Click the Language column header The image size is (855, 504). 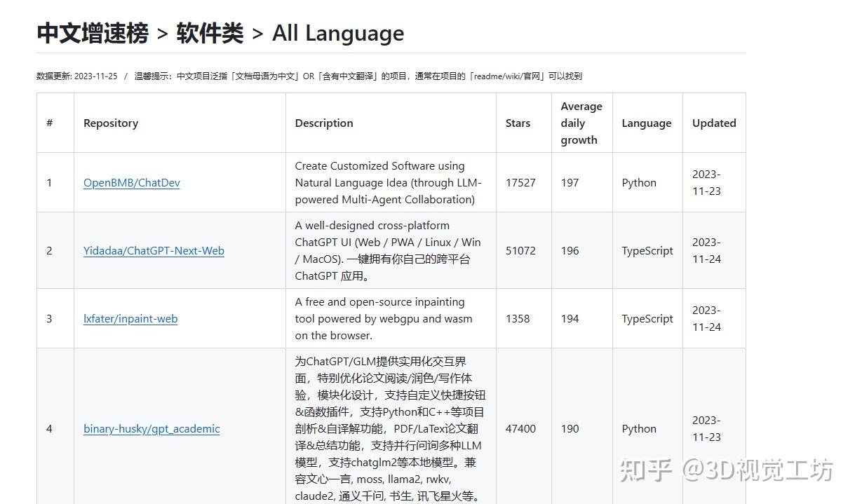tap(646, 123)
